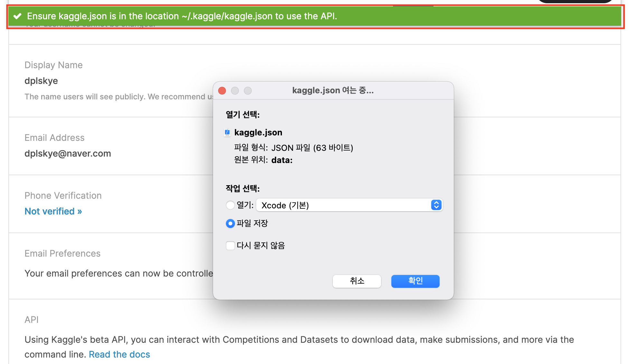Open the Read the docs link
The height and width of the screenshot is (364, 634).
119,354
